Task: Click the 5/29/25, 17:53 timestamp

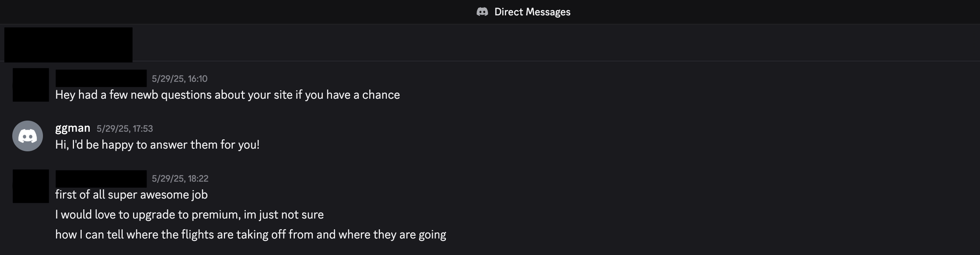Action: pyautogui.click(x=125, y=129)
